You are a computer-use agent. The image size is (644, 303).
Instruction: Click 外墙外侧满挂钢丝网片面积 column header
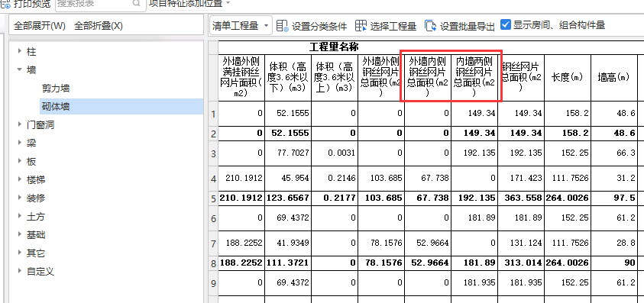point(241,77)
